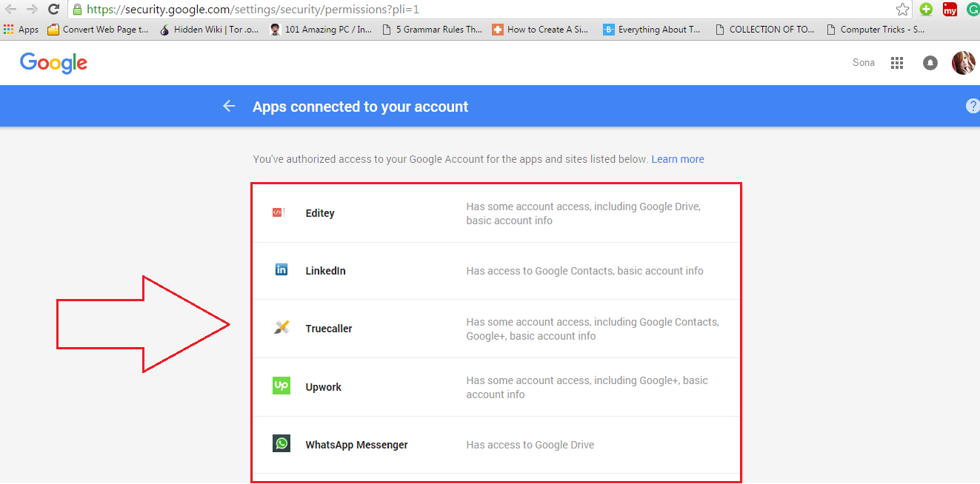Image resolution: width=980 pixels, height=484 pixels.
Task: Open Convert Web Page bookmark
Action: pos(98,30)
